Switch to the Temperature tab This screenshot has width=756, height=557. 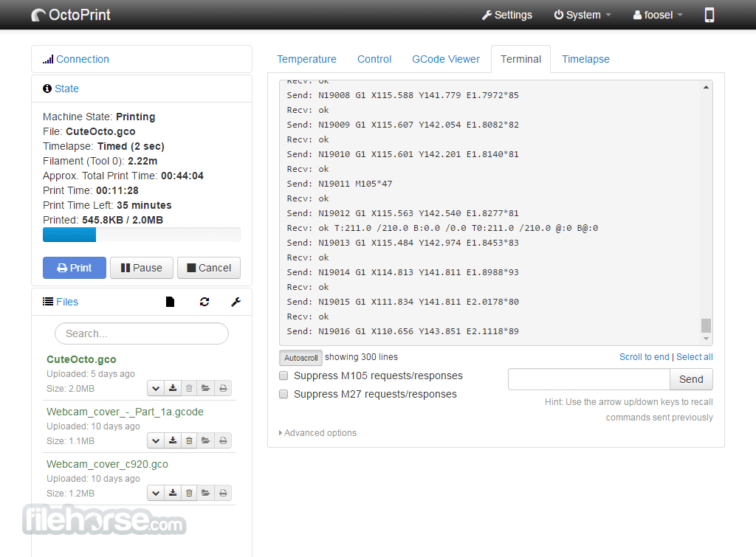point(306,59)
